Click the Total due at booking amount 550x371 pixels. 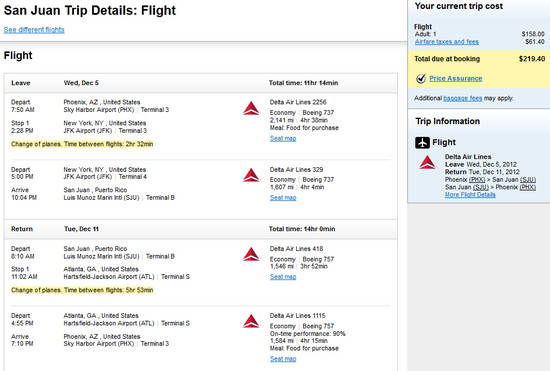pos(532,59)
